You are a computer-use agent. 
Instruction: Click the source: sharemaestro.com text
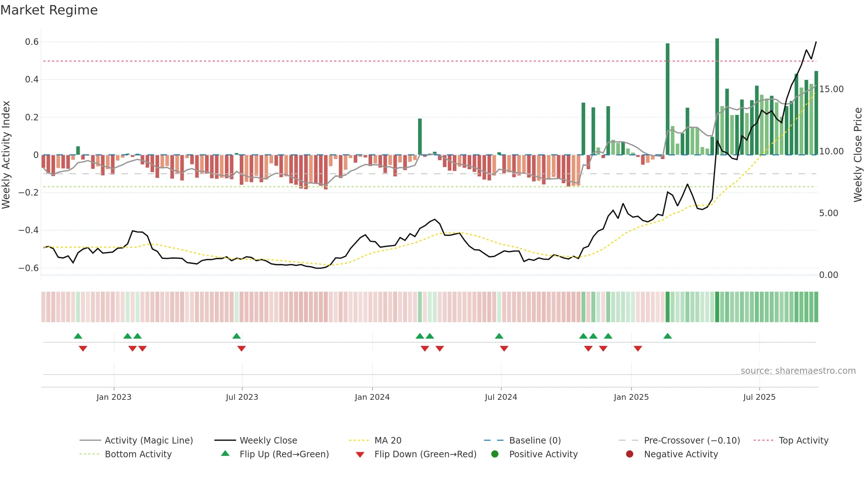(x=798, y=371)
